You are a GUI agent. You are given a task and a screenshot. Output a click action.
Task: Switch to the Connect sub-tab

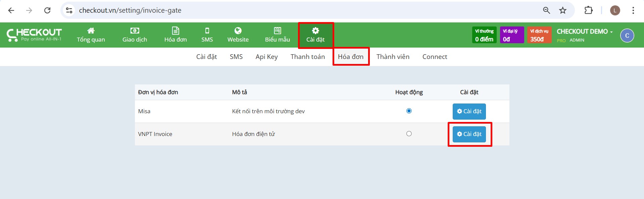(x=435, y=57)
